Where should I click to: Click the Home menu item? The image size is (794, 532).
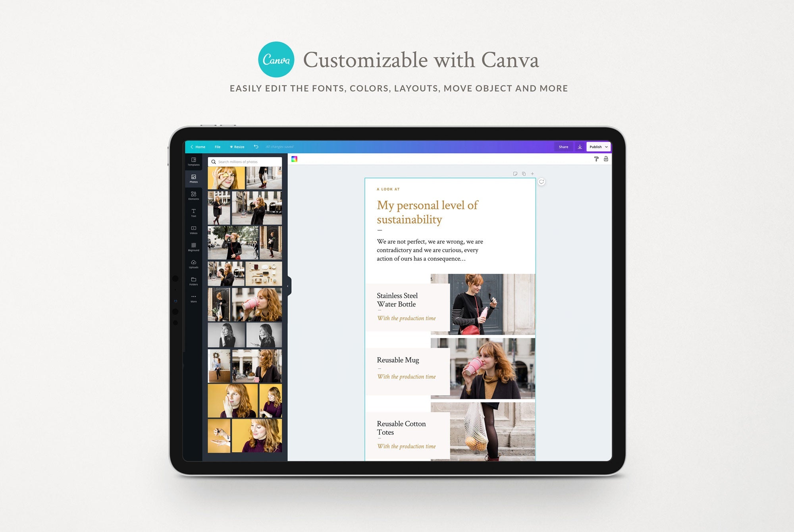tap(200, 146)
